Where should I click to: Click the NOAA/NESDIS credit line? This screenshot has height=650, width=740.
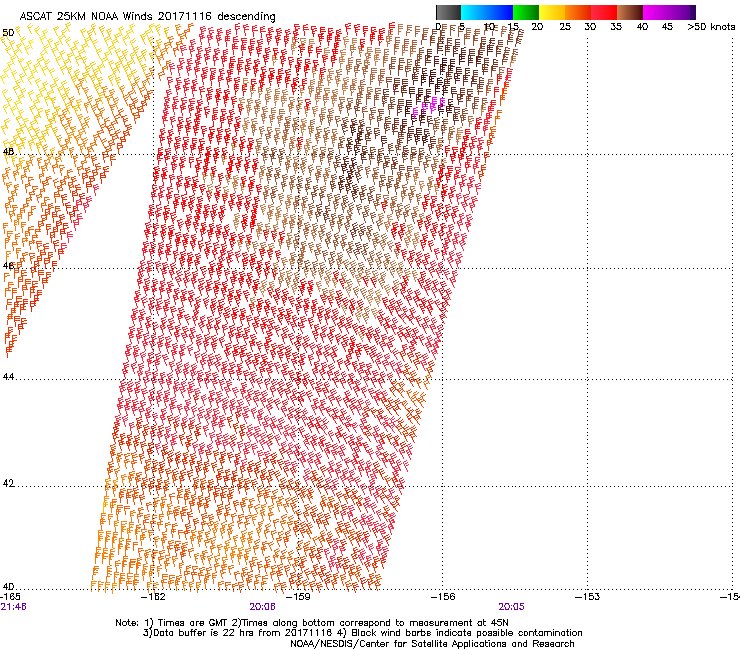[432, 644]
